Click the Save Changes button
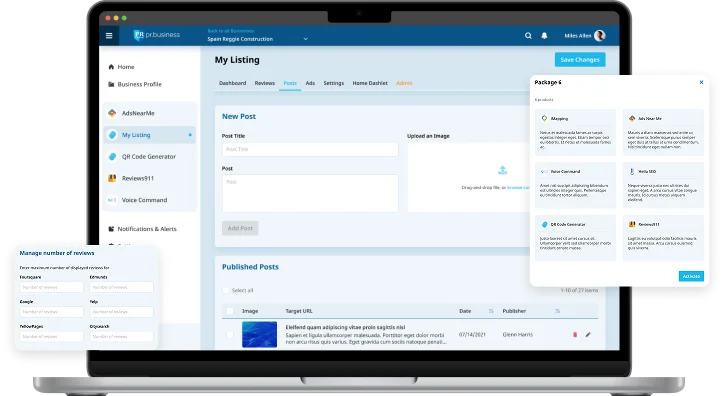 click(x=580, y=60)
